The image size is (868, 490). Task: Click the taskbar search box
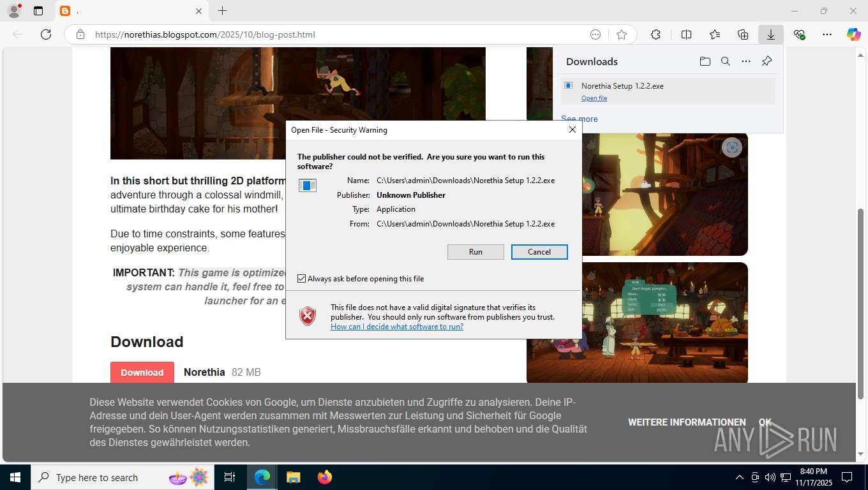123,477
